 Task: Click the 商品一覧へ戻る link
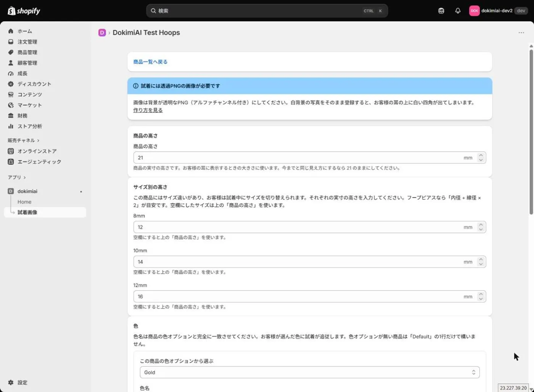(150, 62)
